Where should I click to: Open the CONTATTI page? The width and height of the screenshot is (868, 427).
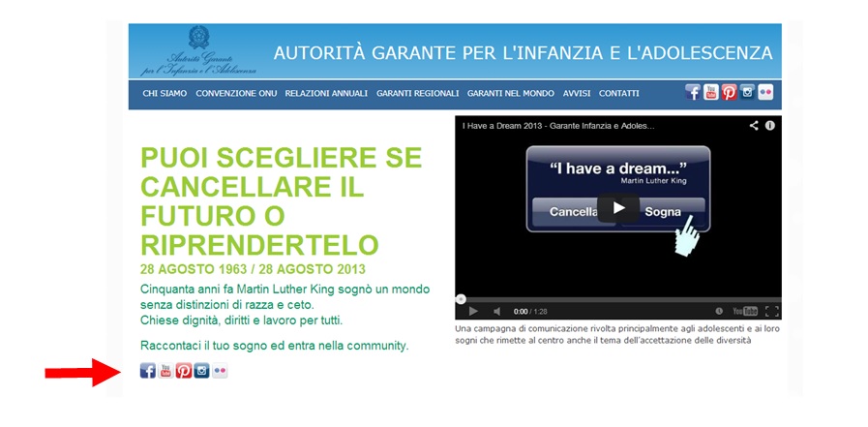click(x=619, y=94)
